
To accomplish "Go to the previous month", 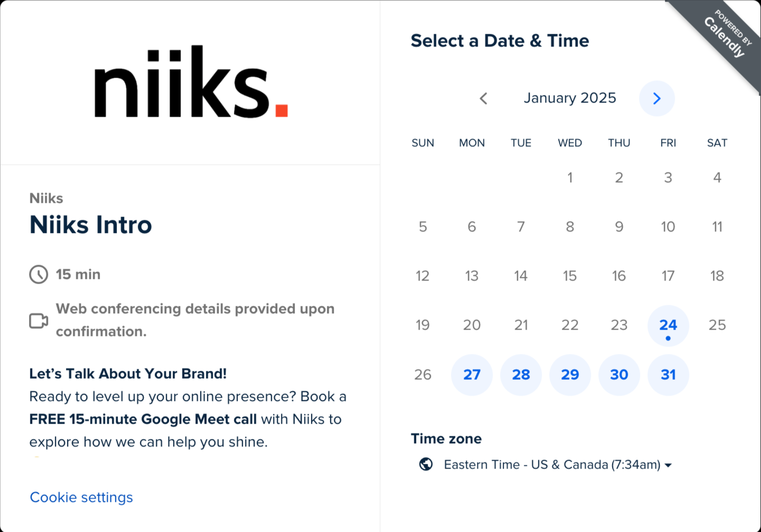I will click(483, 98).
